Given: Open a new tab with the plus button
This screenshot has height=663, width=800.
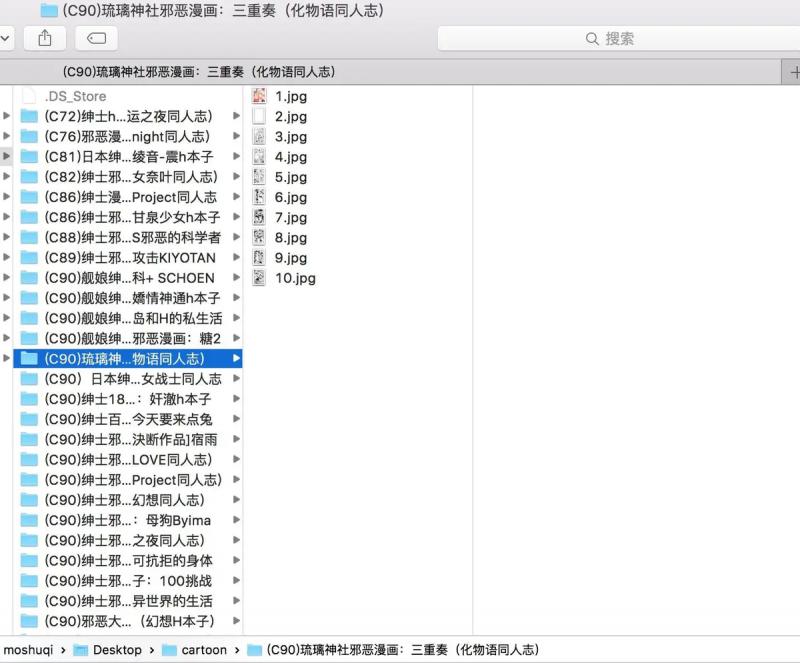Looking at the screenshot, I should pos(793,72).
